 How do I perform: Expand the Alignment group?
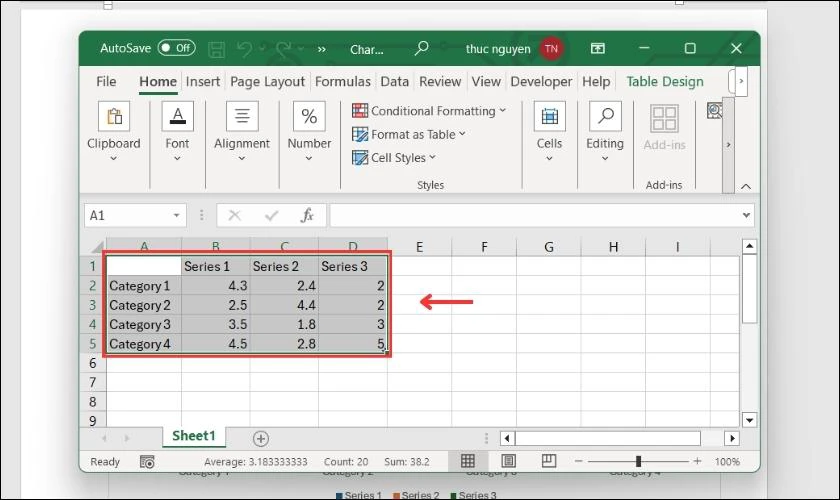coord(242,132)
